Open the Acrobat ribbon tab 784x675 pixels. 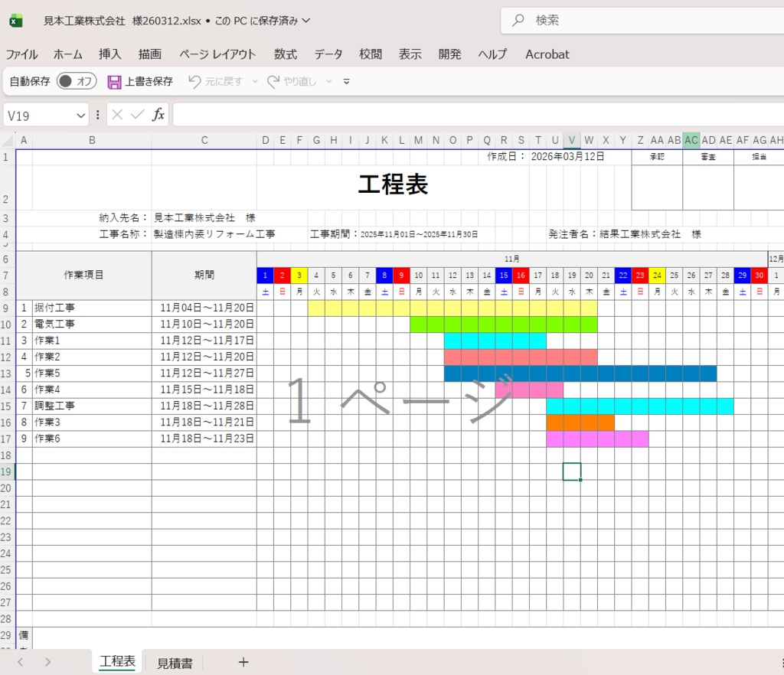(x=547, y=54)
